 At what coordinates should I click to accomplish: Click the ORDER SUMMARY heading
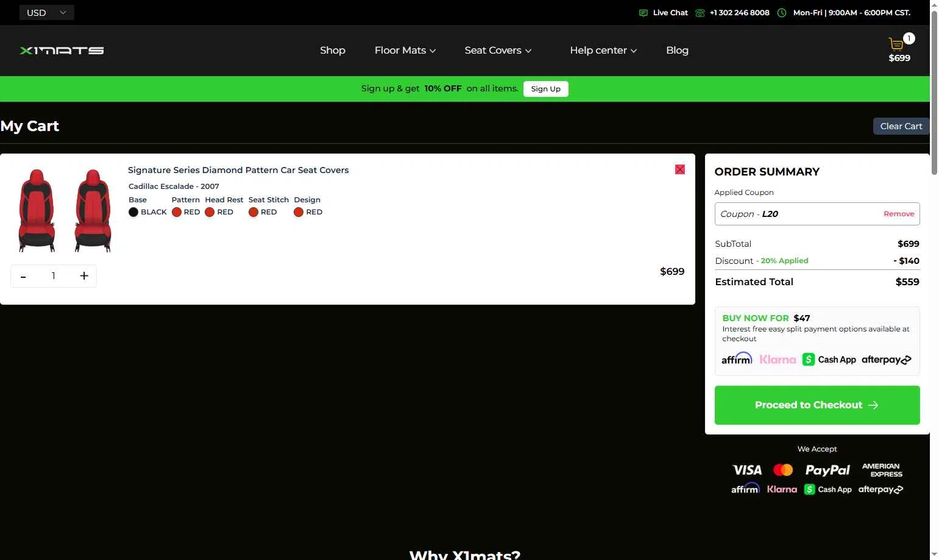coord(767,172)
